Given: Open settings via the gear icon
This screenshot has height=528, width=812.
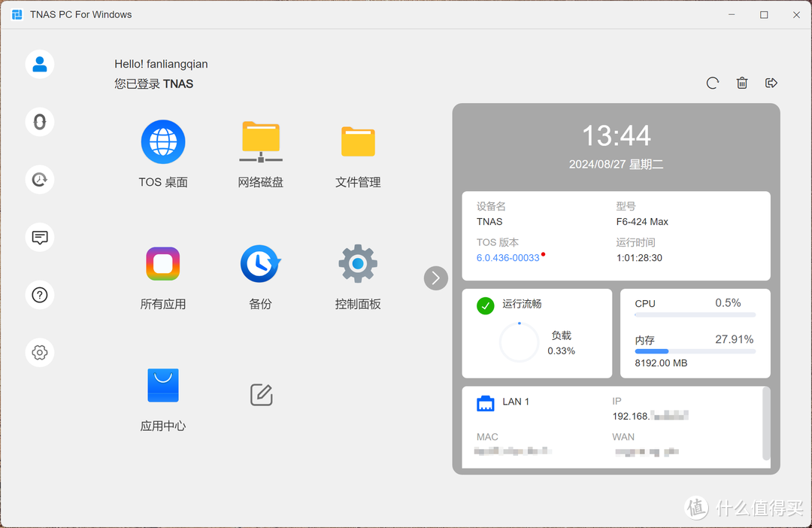Looking at the screenshot, I should click(39, 352).
